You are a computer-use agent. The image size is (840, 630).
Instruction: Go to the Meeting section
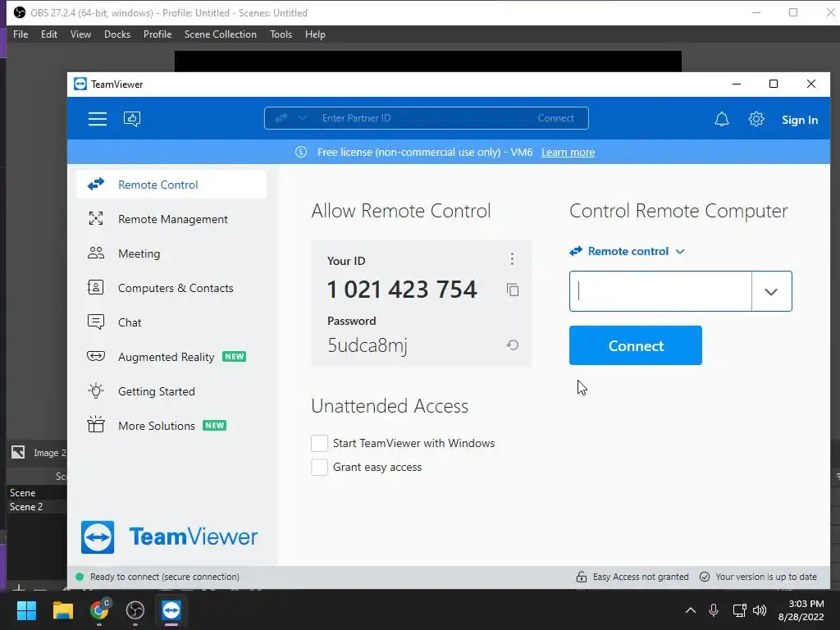point(172,253)
